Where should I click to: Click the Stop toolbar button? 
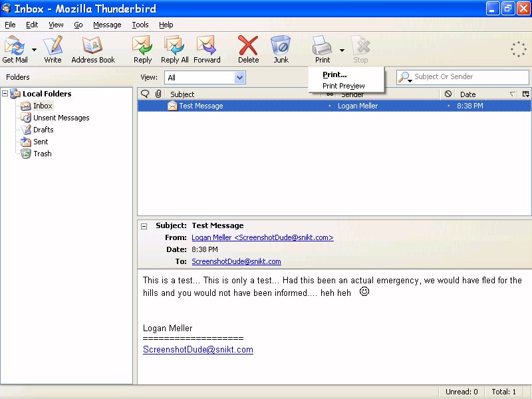pos(360,49)
